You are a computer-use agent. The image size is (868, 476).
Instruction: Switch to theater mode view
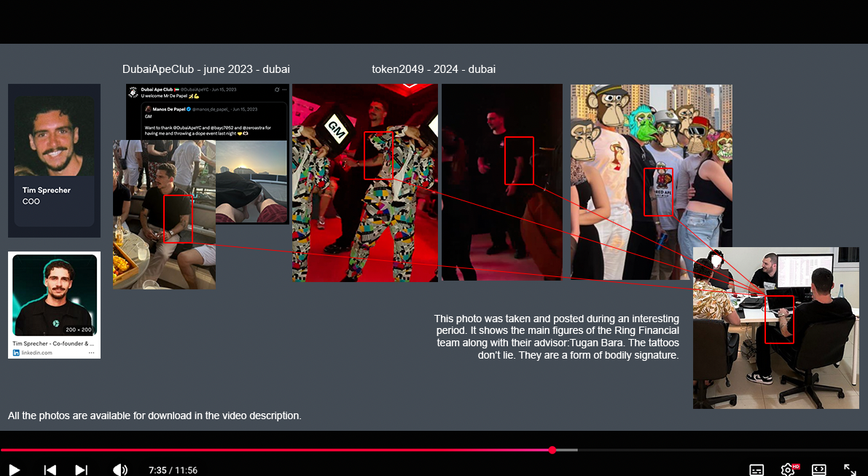point(818,470)
